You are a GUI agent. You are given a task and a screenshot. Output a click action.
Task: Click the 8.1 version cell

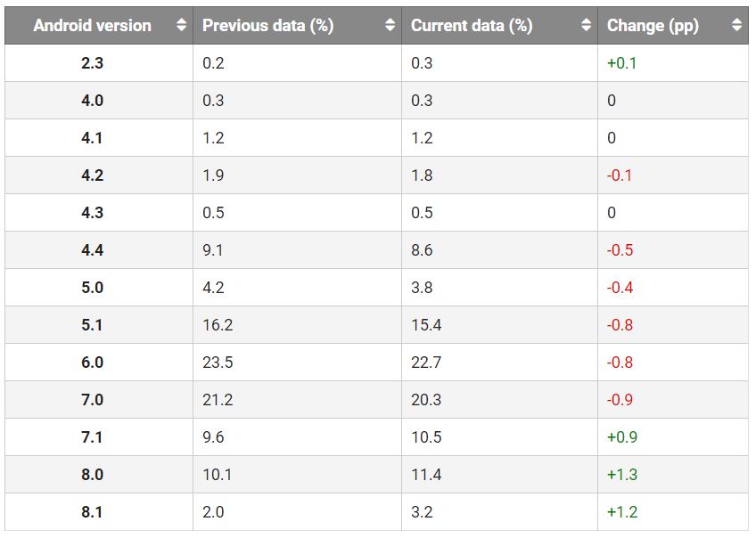92,512
